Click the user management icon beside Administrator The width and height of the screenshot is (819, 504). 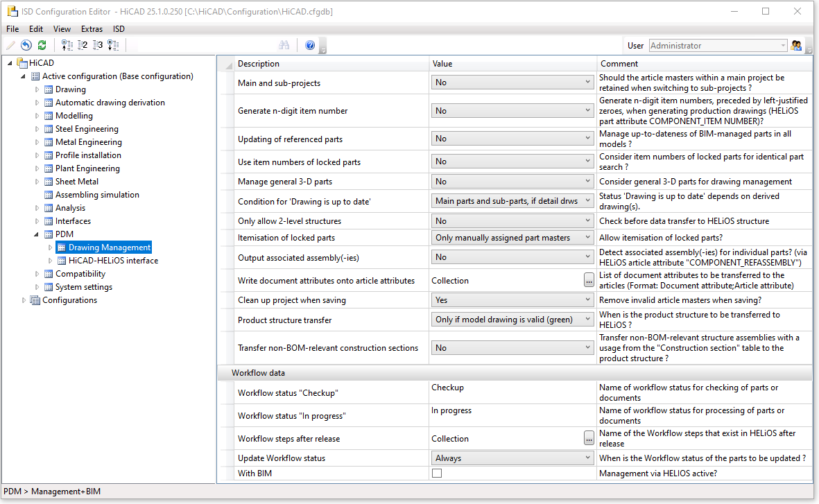796,46
